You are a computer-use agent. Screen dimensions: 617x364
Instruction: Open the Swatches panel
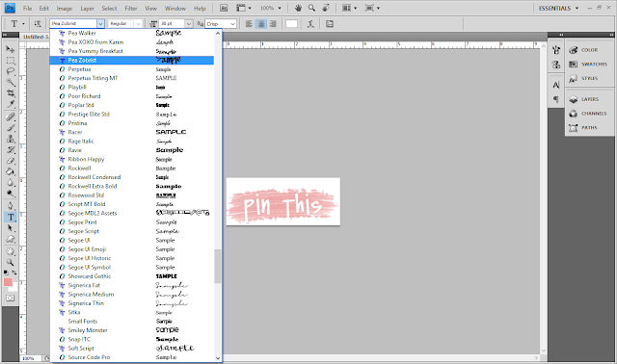589,65
